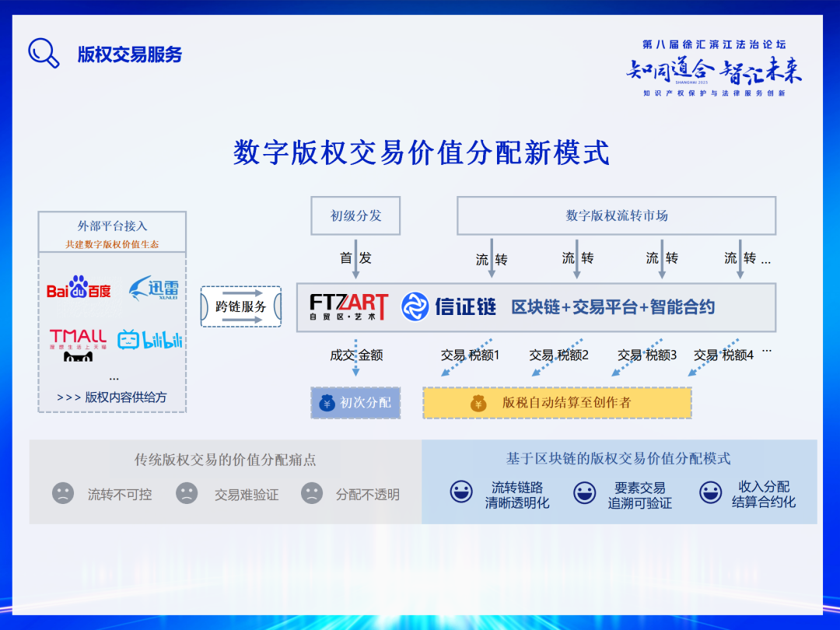
Task: Expand the 跨链服务 arrow box
Action: click(x=240, y=305)
